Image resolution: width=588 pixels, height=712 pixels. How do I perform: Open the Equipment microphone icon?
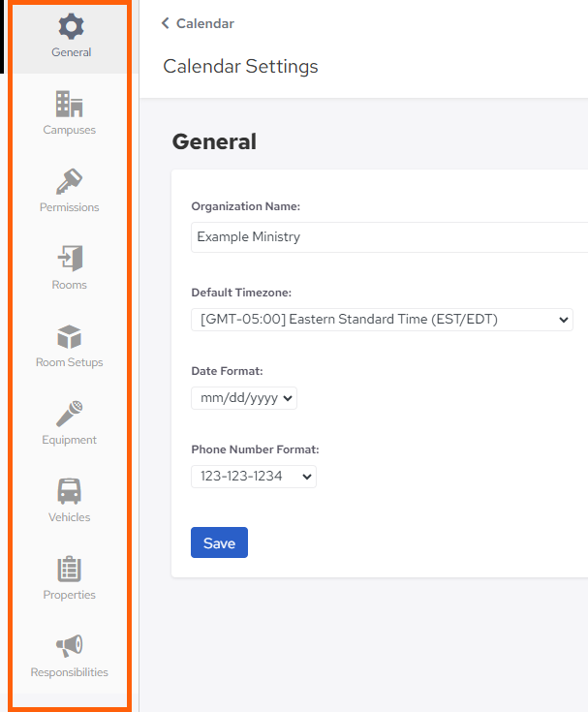[x=69, y=414]
